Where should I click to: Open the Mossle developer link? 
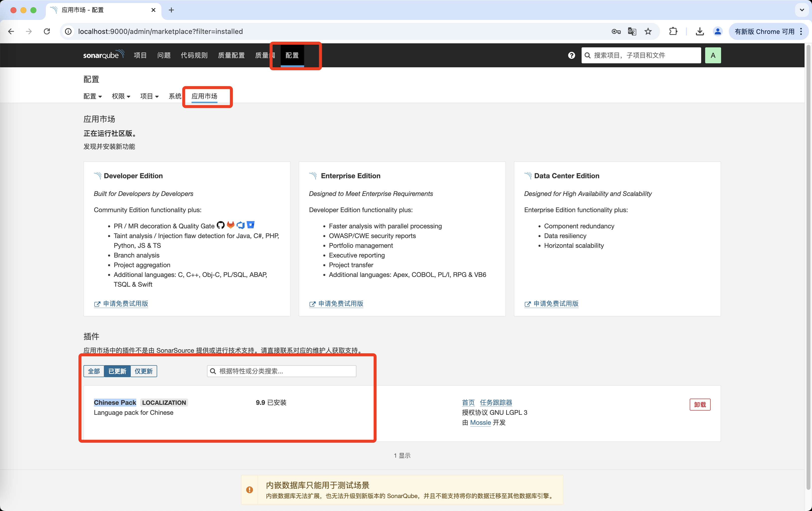(x=480, y=422)
